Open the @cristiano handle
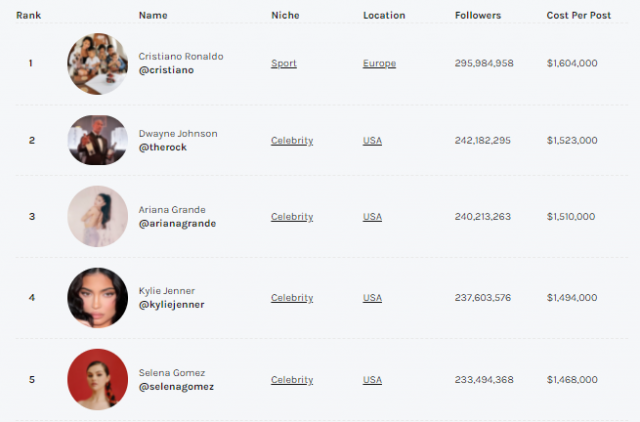This screenshot has height=422, width=640. point(166,70)
